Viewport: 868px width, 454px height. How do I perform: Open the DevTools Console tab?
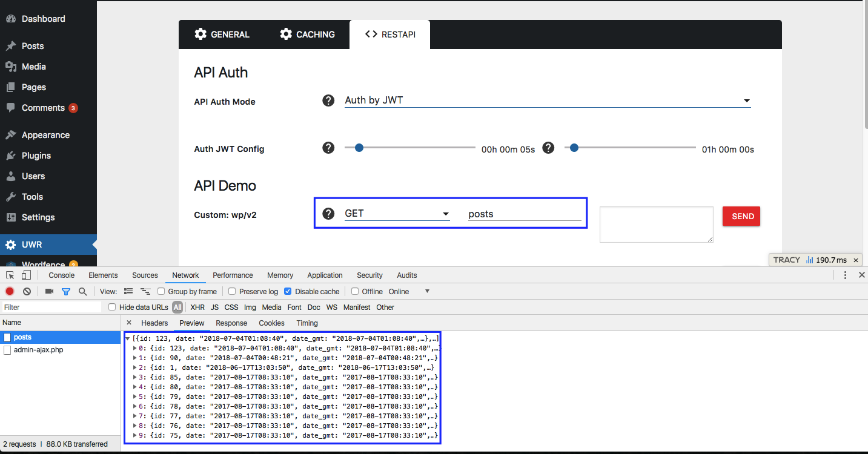point(62,275)
